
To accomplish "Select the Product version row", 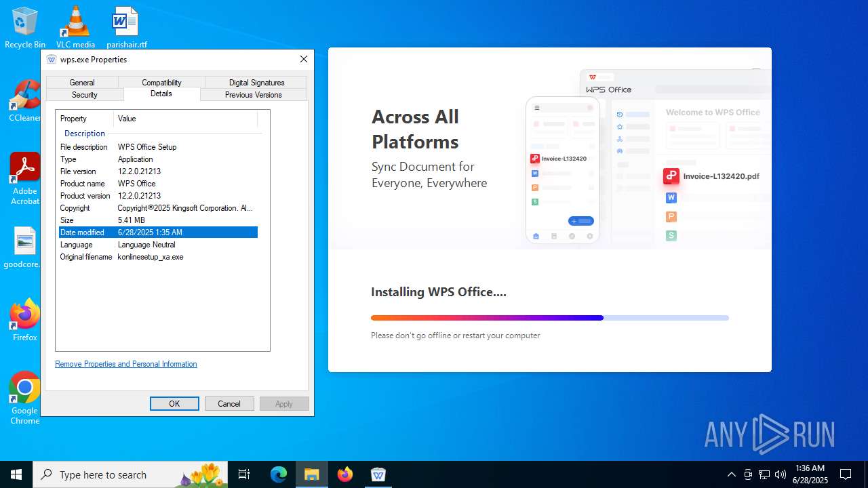I will pyautogui.click(x=158, y=196).
